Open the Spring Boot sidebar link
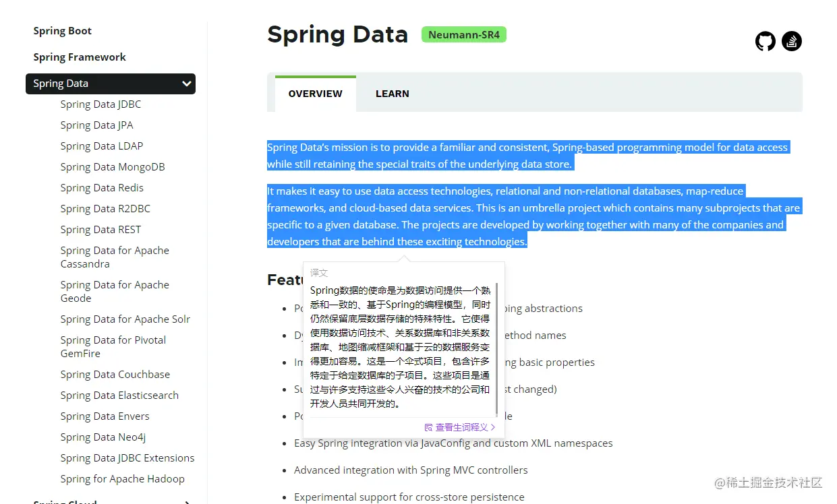 pyautogui.click(x=62, y=31)
